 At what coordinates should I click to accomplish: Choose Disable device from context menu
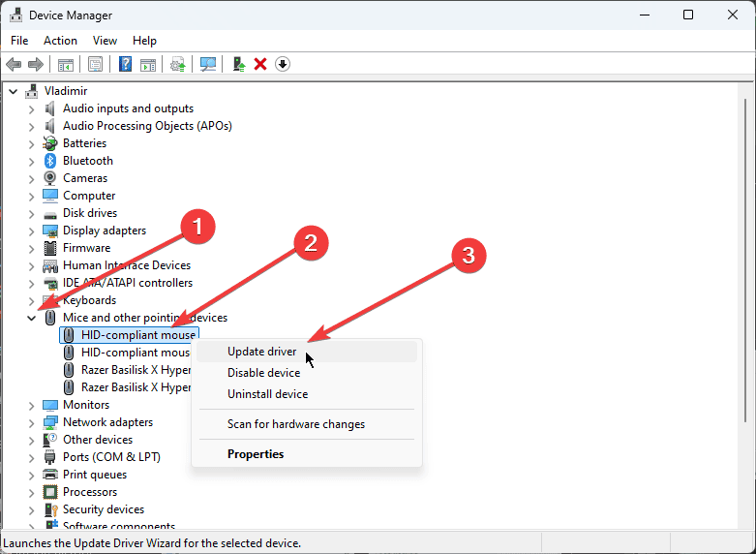[x=307, y=373]
